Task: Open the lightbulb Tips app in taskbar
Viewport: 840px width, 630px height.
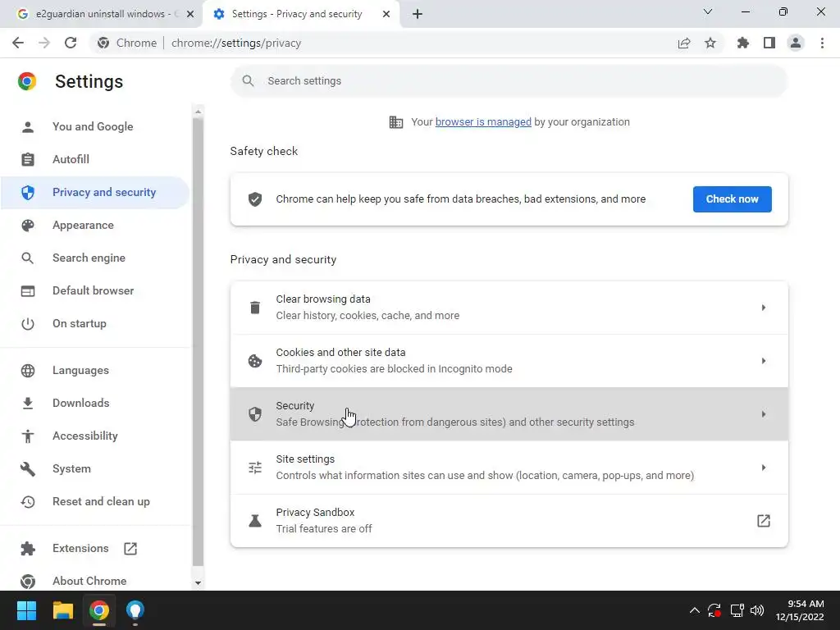Action: pos(135,610)
